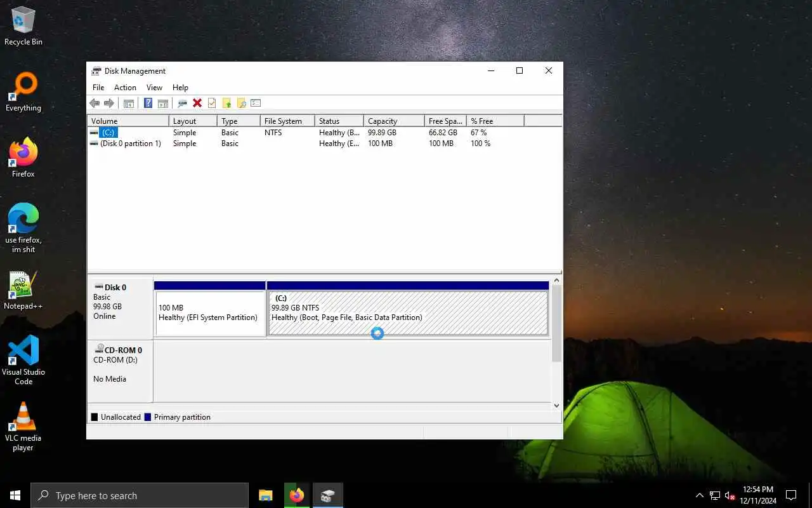Show hidden tray icons chevron
Image resolution: width=812 pixels, height=508 pixels.
tap(700, 495)
